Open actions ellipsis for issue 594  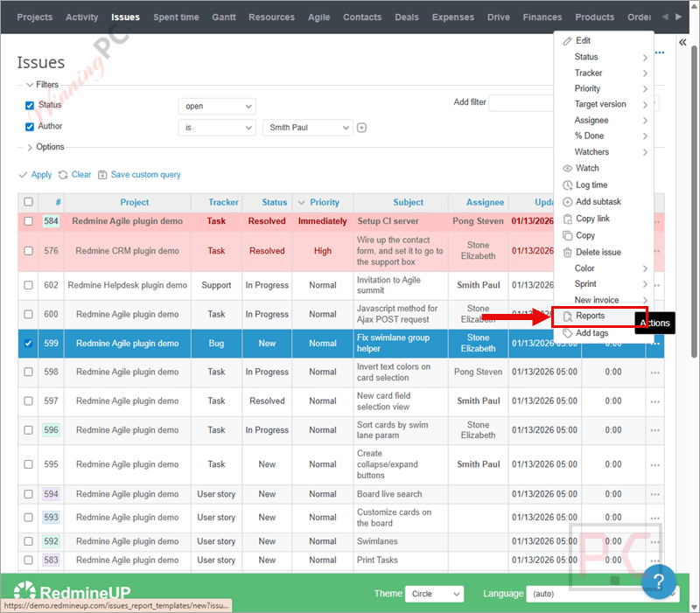point(654,494)
